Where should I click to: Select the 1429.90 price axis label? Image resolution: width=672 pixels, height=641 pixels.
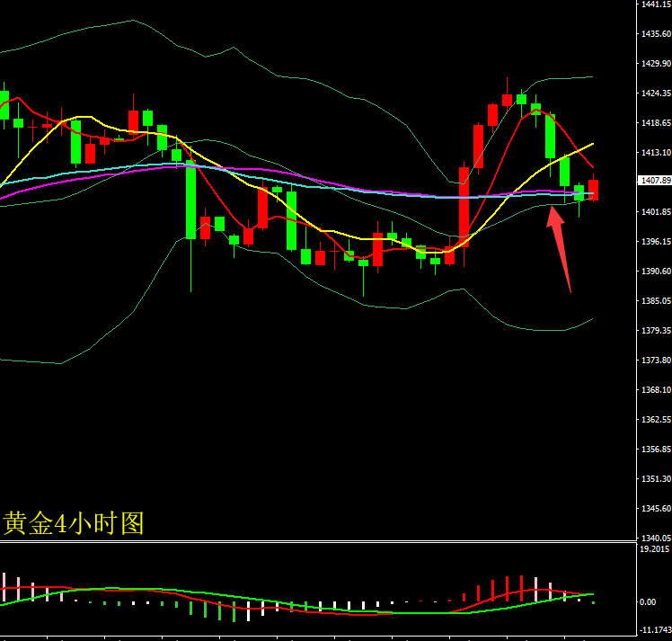[x=656, y=64]
